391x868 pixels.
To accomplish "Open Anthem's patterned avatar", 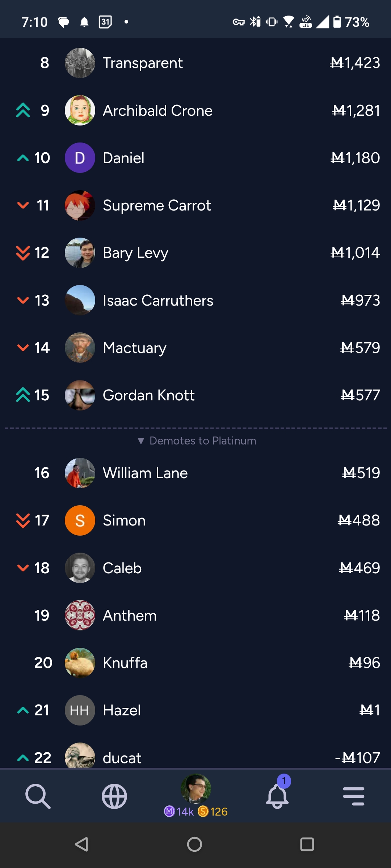I will pos(80,615).
